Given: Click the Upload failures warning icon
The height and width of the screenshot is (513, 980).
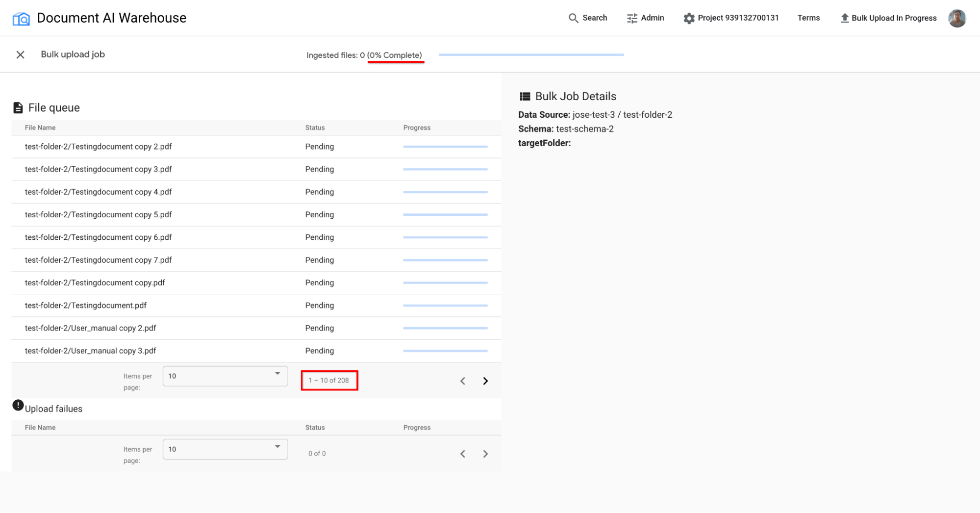Looking at the screenshot, I should (x=18, y=405).
